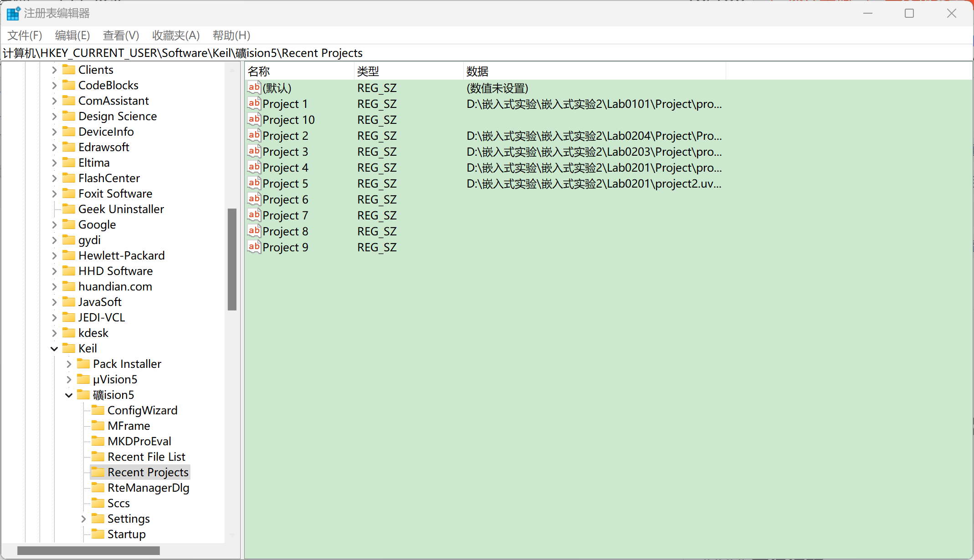
Task: Click the string icon of the default value
Action: [x=254, y=88]
